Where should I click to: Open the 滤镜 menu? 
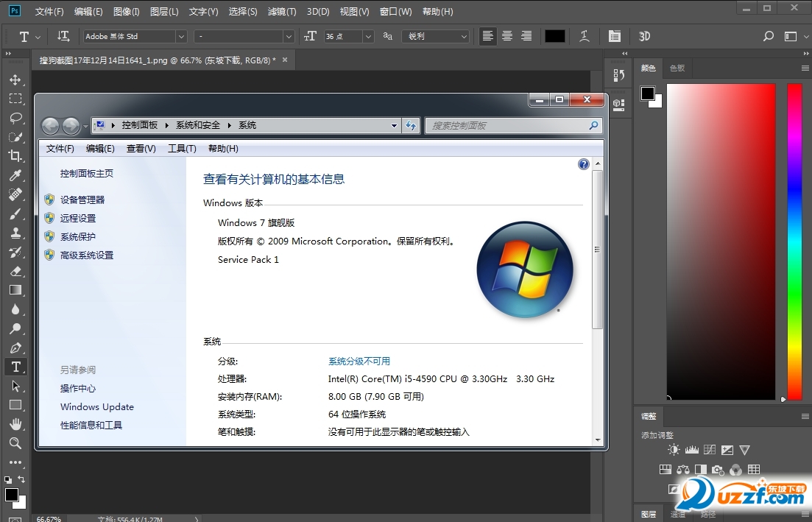pyautogui.click(x=282, y=11)
